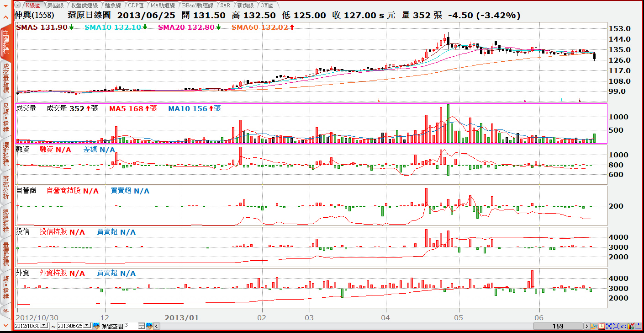Open the start date 2012/10/30 dropdown
644x333 pixels.
click(x=44, y=326)
